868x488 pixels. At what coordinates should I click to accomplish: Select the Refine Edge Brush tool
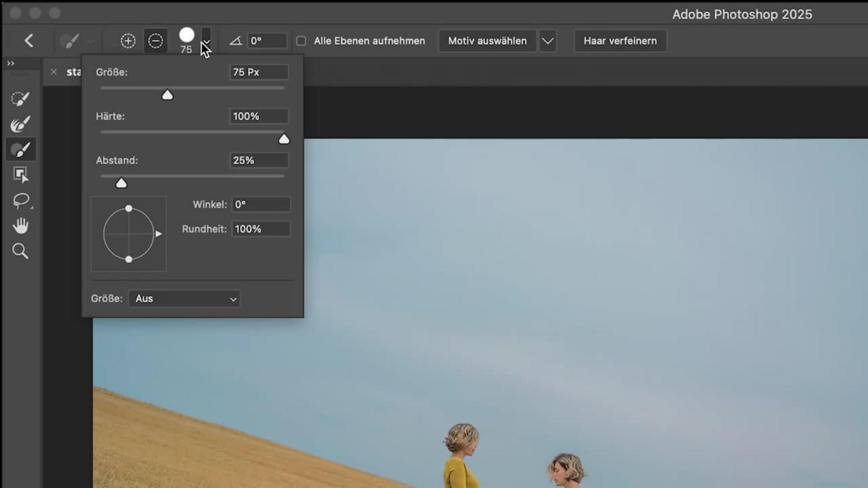coord(20,124)
